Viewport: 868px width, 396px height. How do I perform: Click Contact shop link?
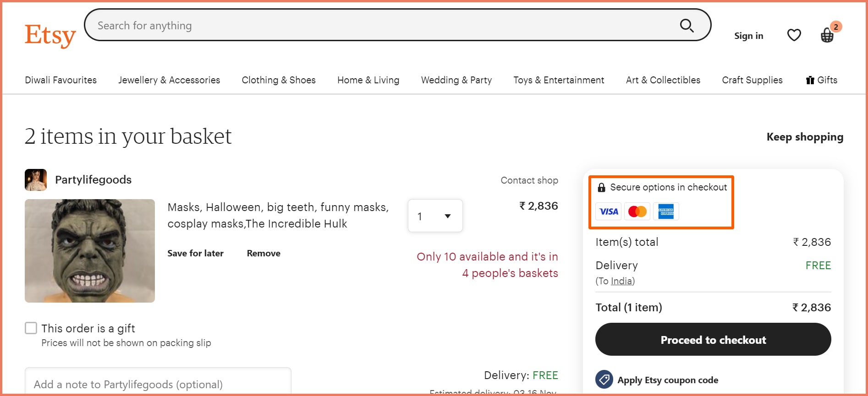[529, 180]
